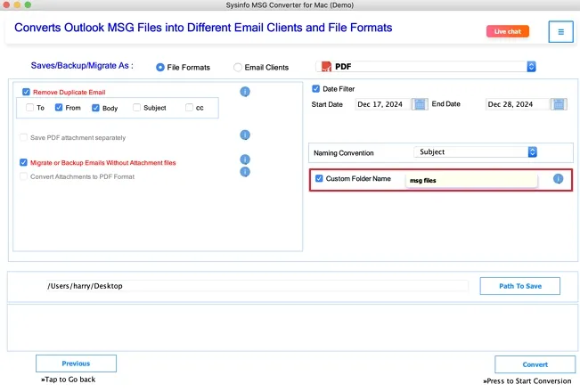Select File Formats radio button
This screenshot has width=580, height=392.
160,68
